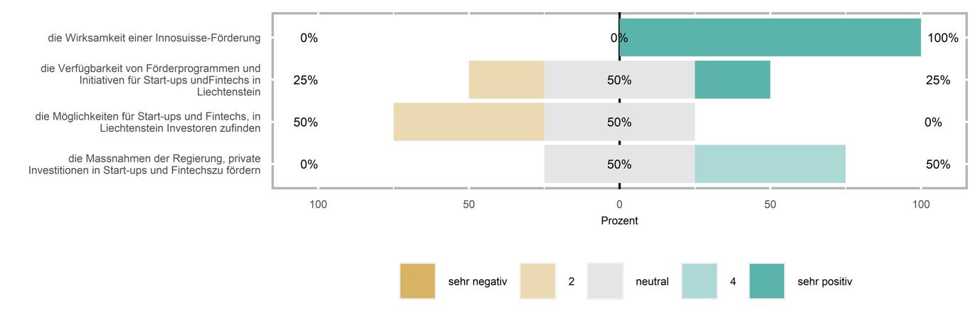Screen dimensions: 980x324
Task: Click the 'Massnahmen der Regierung' row label
Action: point(144,164)
